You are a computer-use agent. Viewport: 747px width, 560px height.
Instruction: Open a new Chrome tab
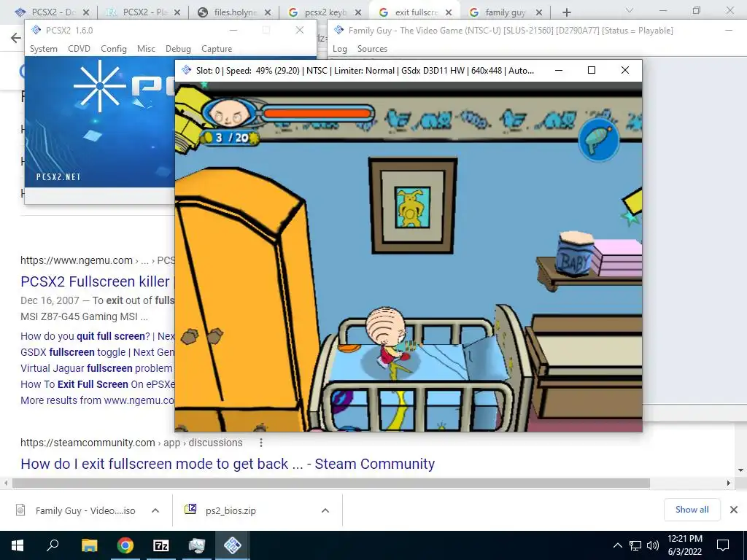coord(566,12)
